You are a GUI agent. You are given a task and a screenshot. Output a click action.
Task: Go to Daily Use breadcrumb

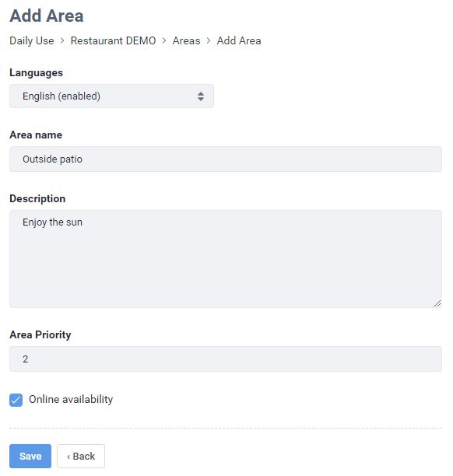pyautogui.click(x=32, y=40)
